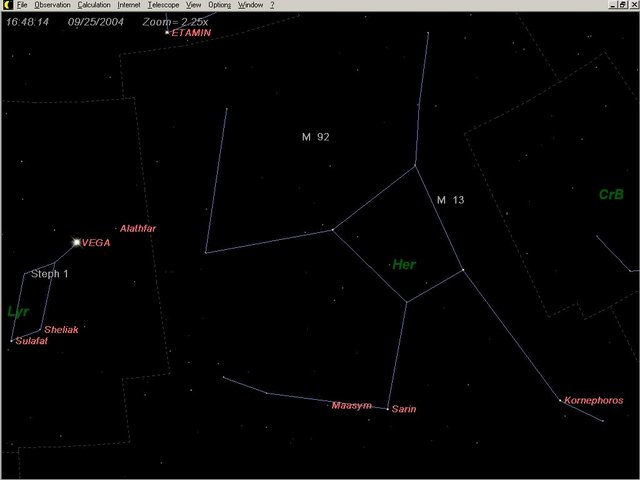Open the Options menu

(219, 5)
